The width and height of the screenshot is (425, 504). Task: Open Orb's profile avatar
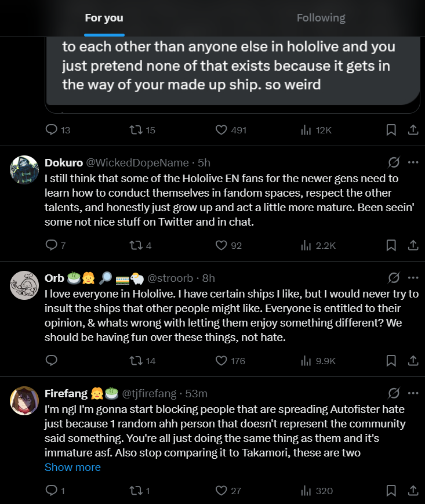pos(25,285)
